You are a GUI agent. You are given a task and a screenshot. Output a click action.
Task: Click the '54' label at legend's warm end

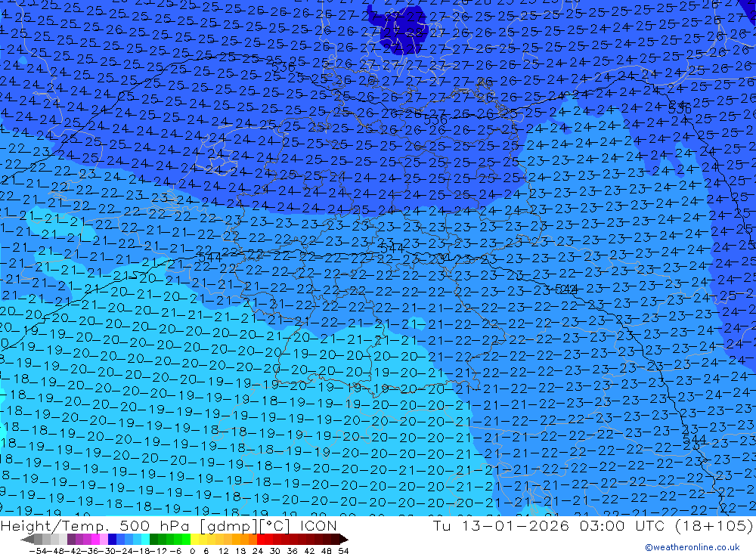click(x=343, y=551)
